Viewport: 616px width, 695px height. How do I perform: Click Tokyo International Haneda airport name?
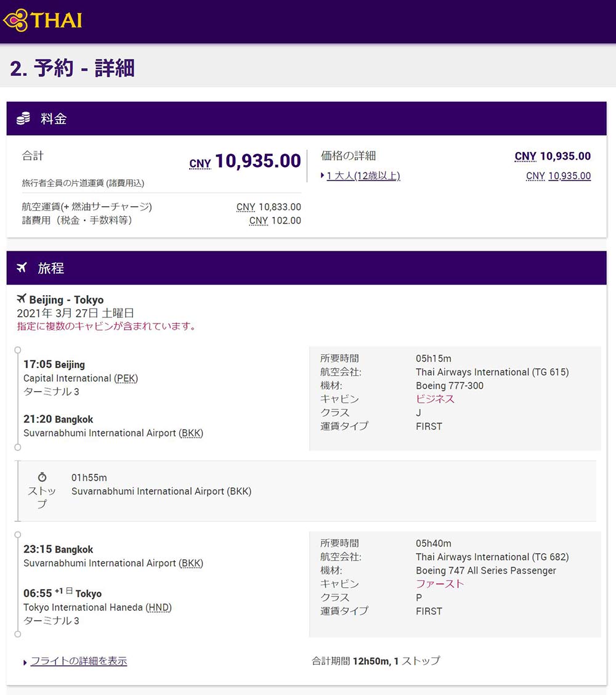point(83,608)
